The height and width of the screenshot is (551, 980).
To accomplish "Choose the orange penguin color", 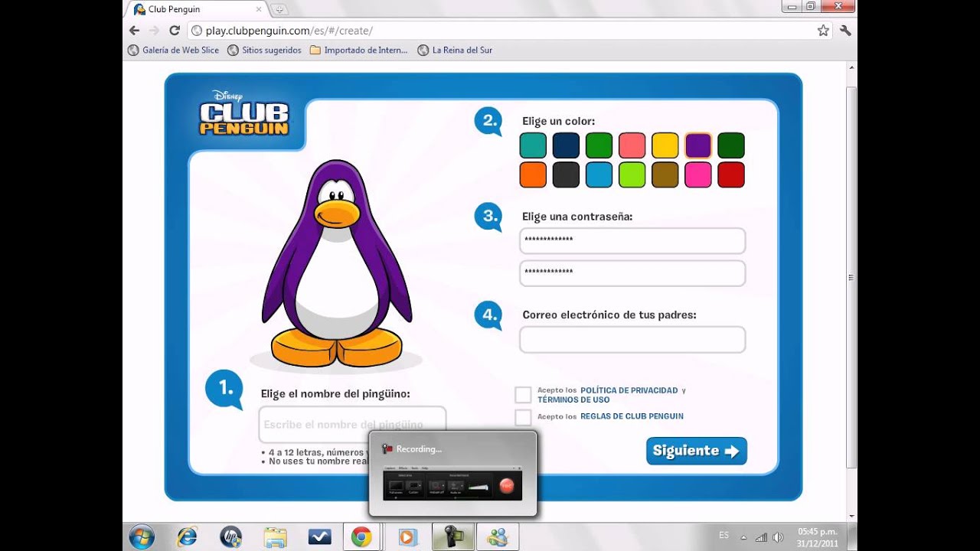I will click(x=533, y=174).
